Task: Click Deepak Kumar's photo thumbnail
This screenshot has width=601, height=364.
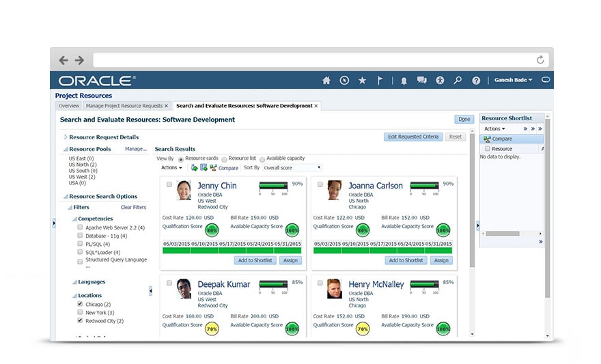Action: point(184,288)
